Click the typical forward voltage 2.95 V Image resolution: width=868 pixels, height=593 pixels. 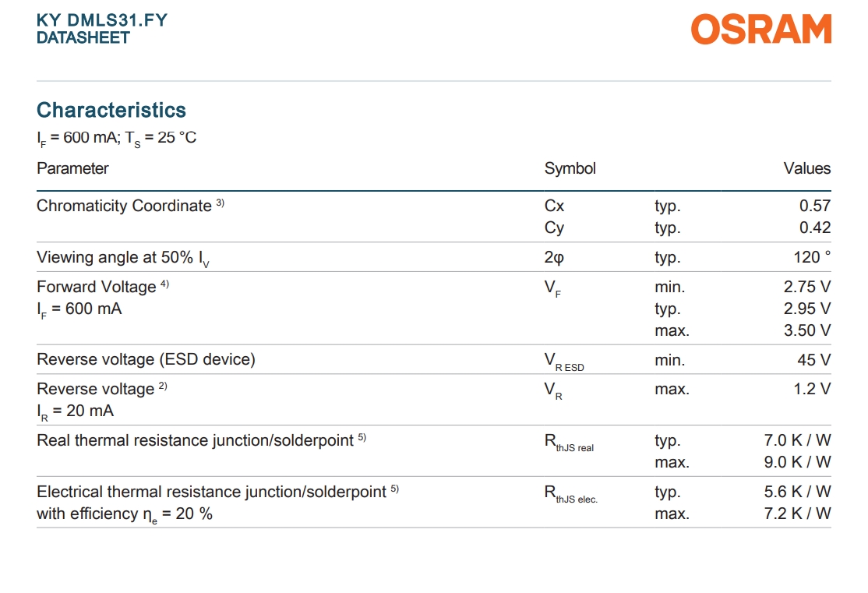tap(807, 309)
